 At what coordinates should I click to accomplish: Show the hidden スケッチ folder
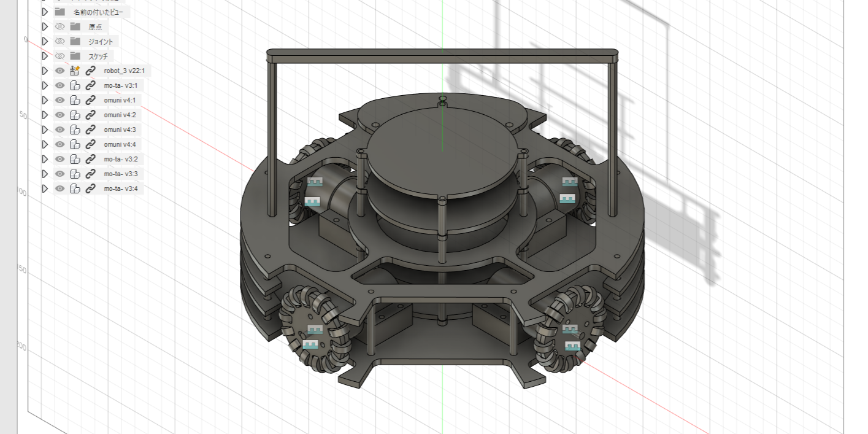[x=60, y=56]
